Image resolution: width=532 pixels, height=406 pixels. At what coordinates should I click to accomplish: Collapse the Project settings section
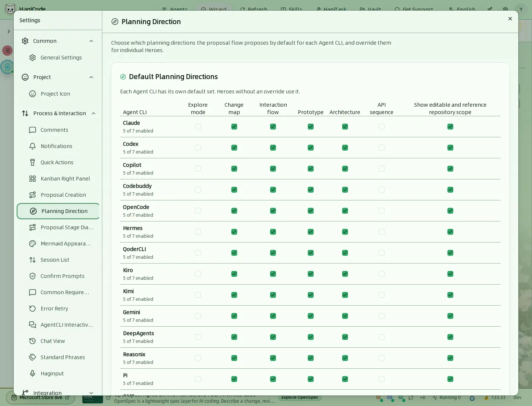coord(91,77)
